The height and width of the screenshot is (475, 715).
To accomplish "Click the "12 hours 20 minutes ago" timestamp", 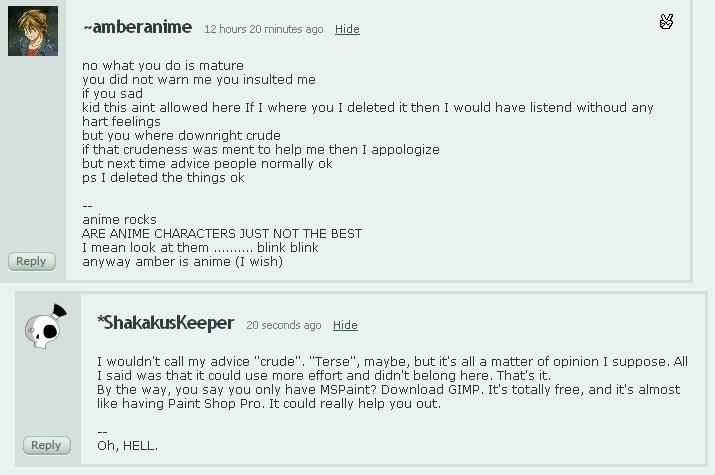I will (x=263, y=30).
